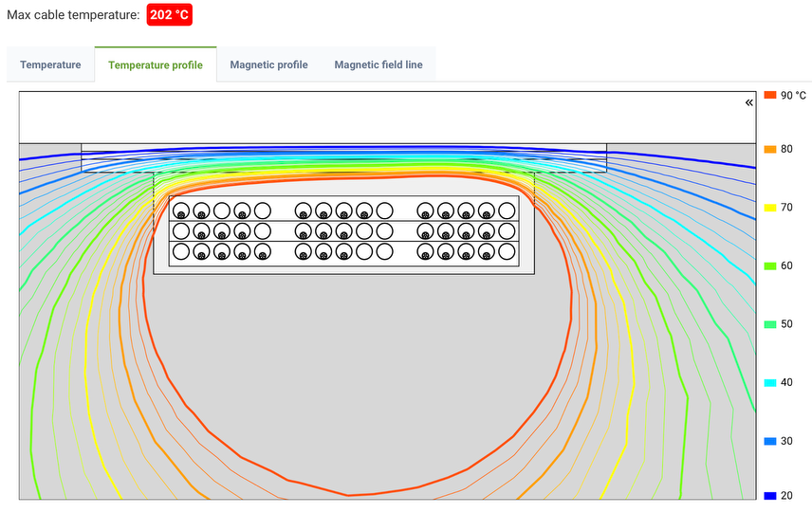Click the 50 °C legend color swatch
This screenshot has width=812, height=512.
coord(770,324)
